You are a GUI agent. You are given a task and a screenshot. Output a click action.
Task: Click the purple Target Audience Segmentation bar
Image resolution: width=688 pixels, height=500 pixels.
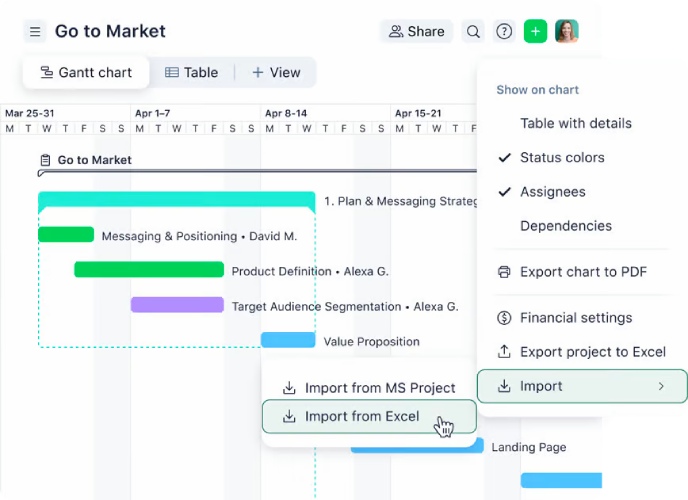[177, 304]
